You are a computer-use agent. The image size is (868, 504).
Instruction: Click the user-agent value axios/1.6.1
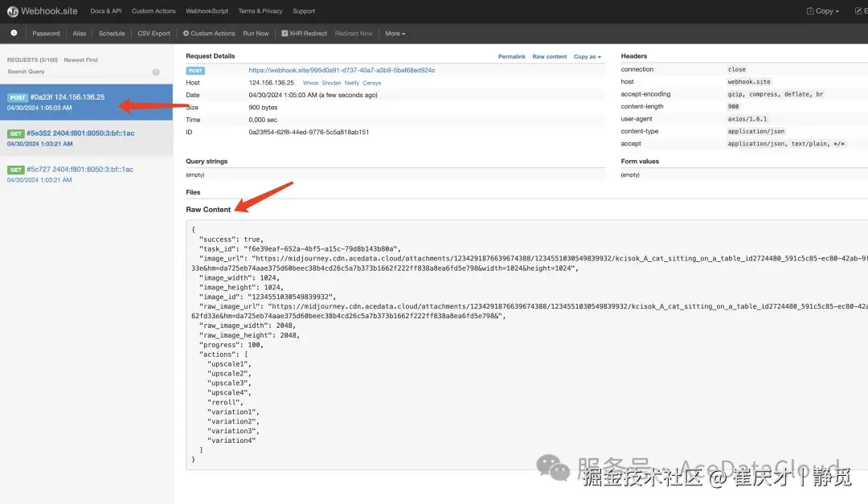point(747,119)
